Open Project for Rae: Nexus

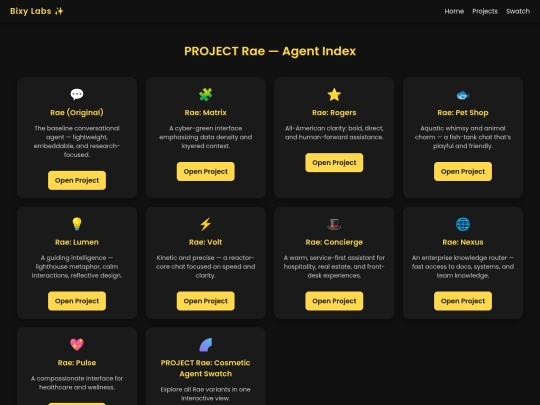[463, 301]
